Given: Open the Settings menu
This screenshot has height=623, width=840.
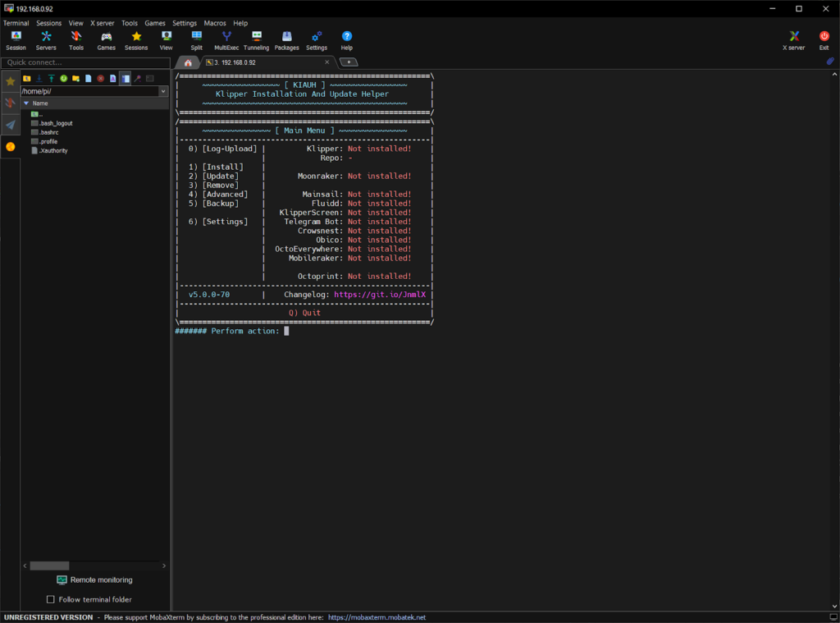Looking at the screenshot, I should (x=185, y=23).
